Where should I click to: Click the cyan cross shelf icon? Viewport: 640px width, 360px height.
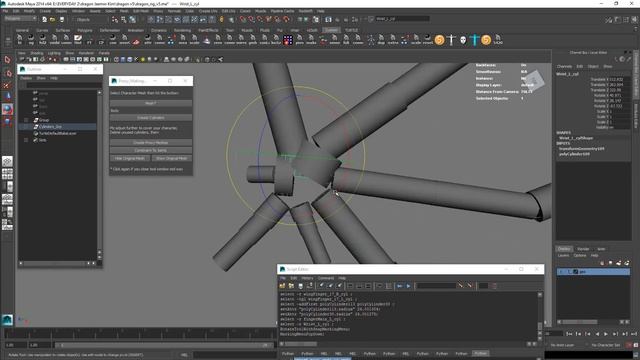474,40
